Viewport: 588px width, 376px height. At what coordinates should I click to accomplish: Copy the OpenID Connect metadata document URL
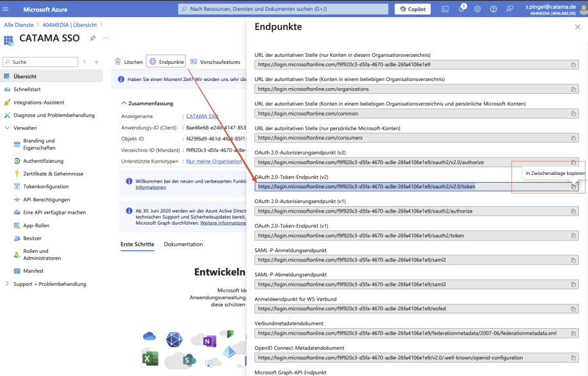(x=574, y=357)
